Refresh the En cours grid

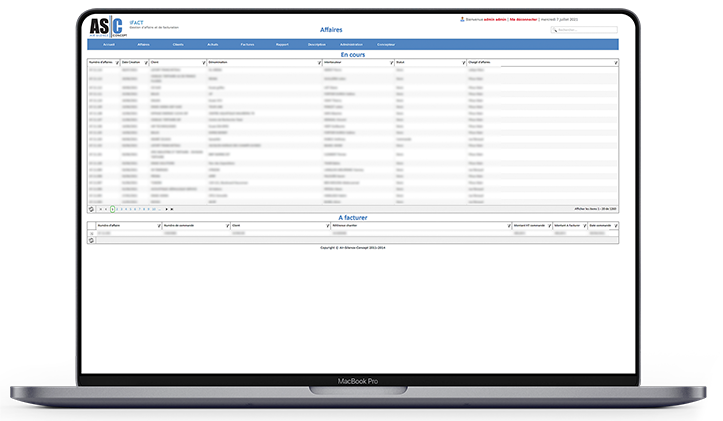coord(91,209)
